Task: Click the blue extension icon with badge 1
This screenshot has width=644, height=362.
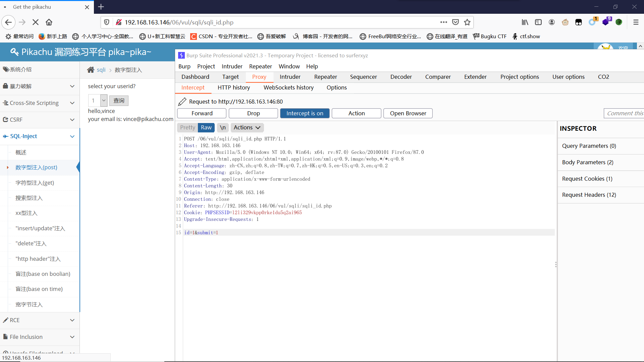Action: click(x=592, y=22)
